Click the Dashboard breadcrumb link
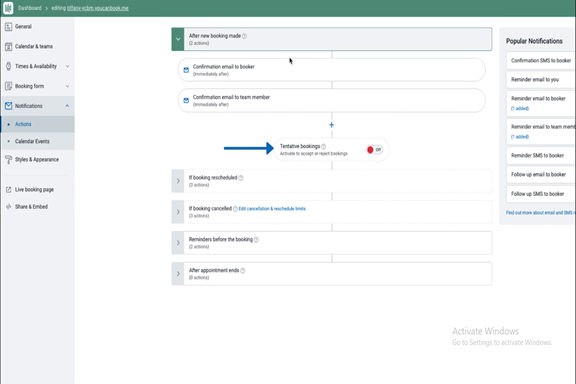Screen dimensions: 576x384 (29, 8)
